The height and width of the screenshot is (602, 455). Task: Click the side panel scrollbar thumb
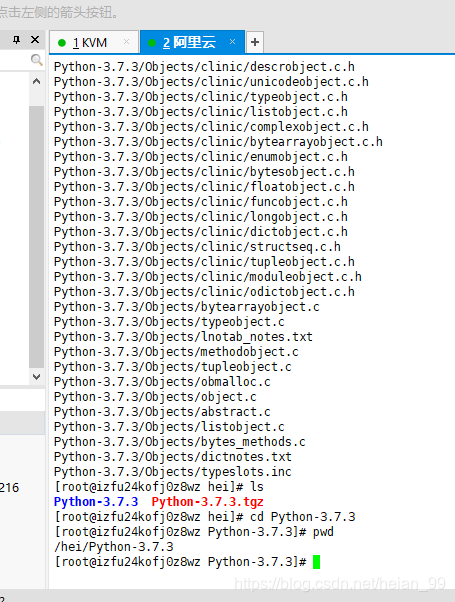point(36,237)
